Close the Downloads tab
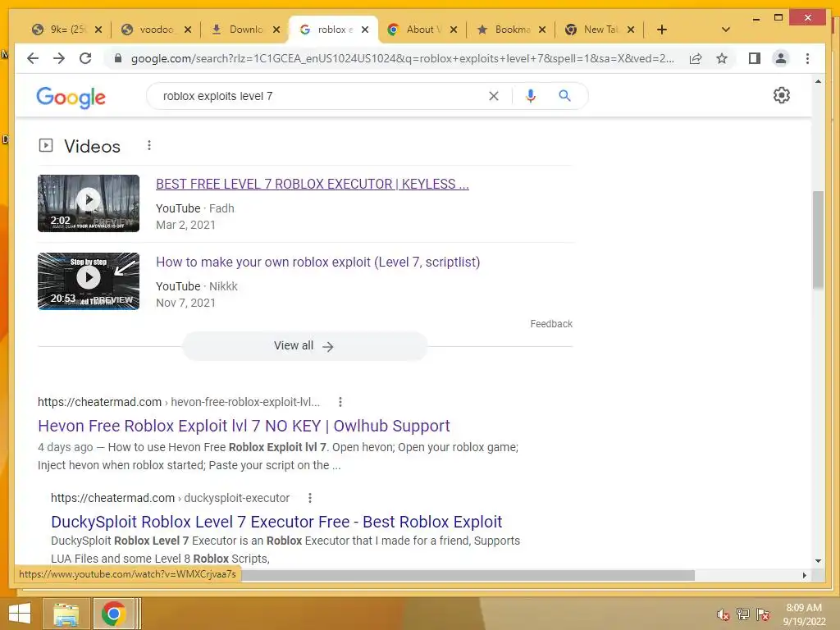Screen dimensions: 840x630 pyautogui.click(x=276, y=30)
